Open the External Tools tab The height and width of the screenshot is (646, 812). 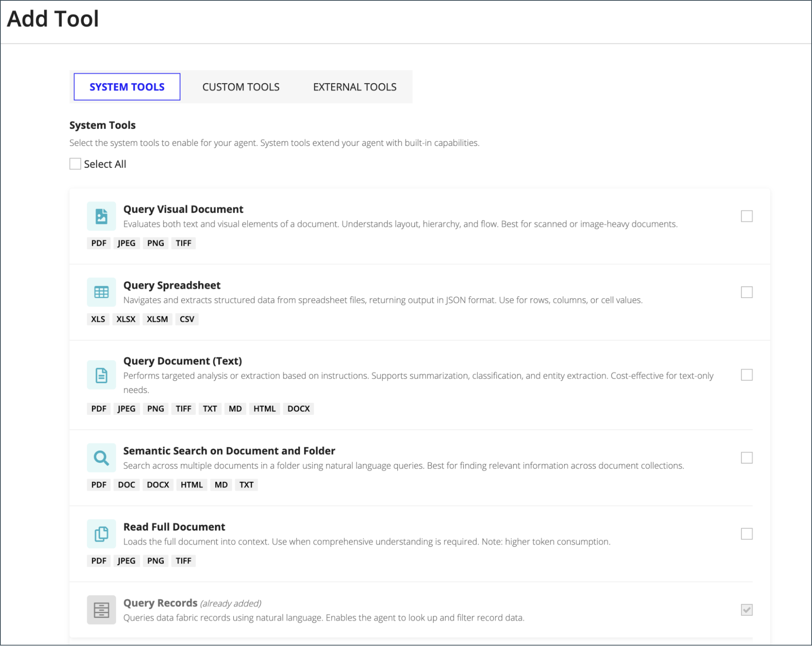coord(355,87)
